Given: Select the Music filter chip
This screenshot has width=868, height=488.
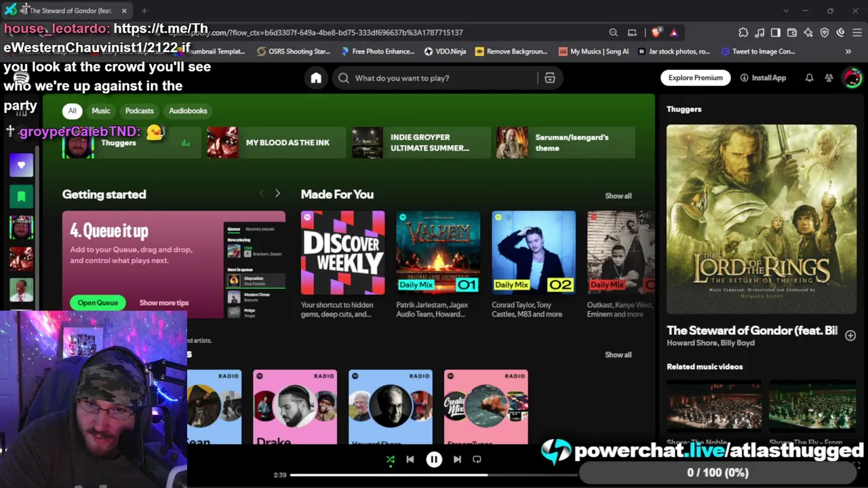Looking at the screenshot, I should click(x=101, y=110).
